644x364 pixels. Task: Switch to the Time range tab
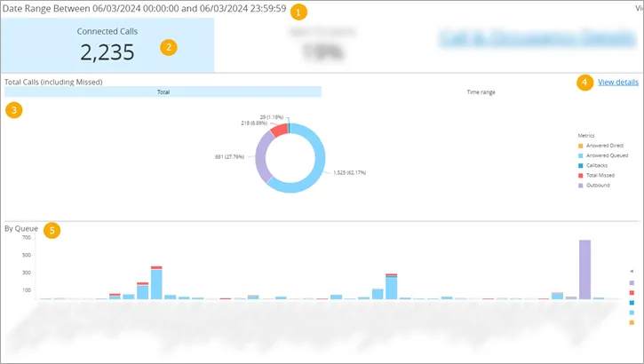click(x=481, y=92)
